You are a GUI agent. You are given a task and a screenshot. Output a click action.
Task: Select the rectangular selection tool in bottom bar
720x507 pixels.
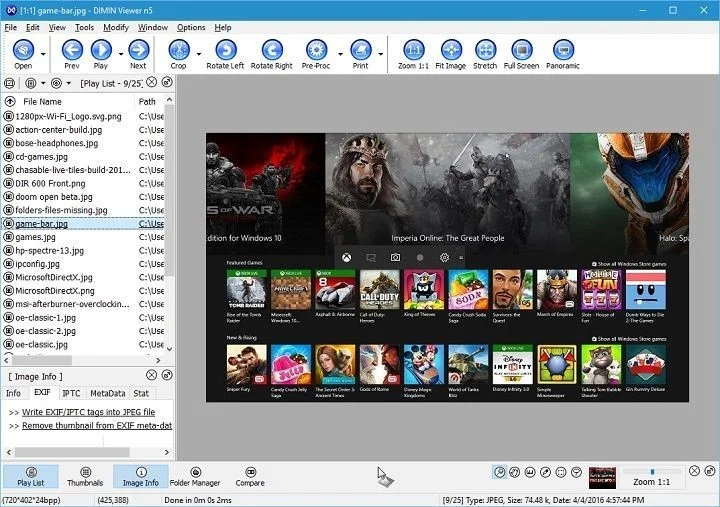point(561,472)
